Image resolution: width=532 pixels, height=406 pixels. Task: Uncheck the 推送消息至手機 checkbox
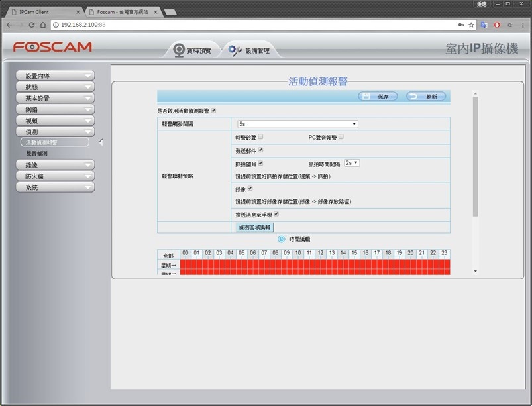tap(276, 214)
